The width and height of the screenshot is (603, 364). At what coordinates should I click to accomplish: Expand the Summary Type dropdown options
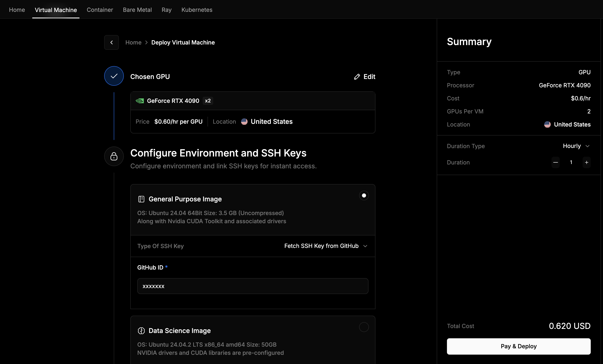pos(584,72)
